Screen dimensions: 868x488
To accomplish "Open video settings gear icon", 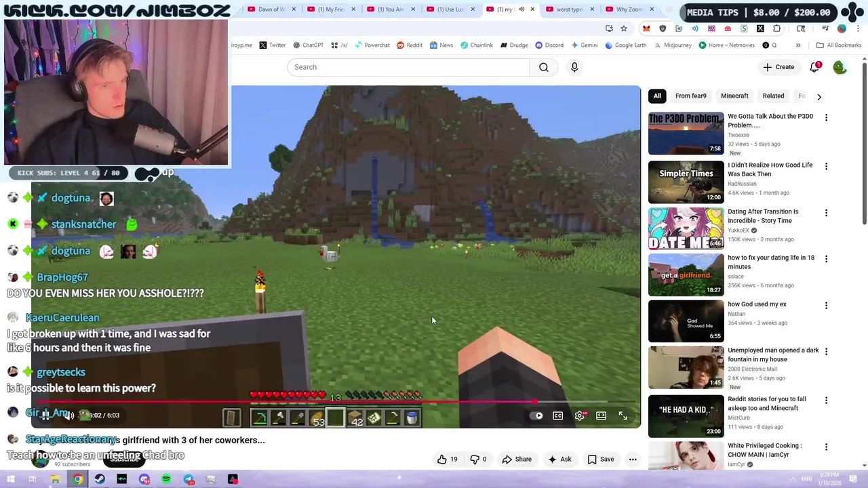I will [580, 415].
